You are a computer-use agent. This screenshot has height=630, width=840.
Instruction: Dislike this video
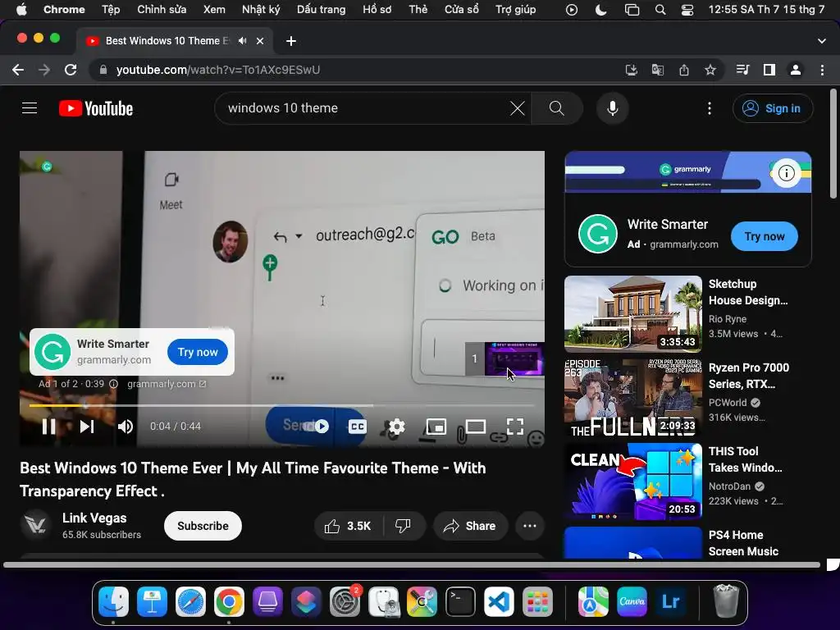point(404,526)
